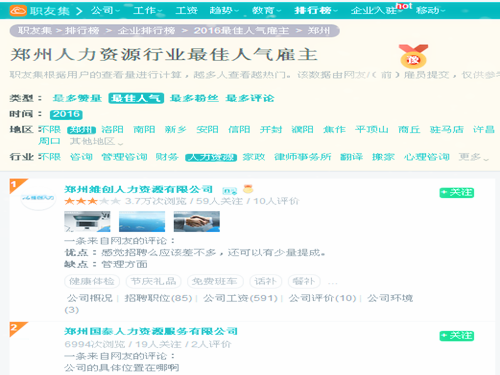Screen dimensions: 500x375
Task: Go to 2016最佳人气雇主 breadcrumb link
Action: [x=241, y=31]
